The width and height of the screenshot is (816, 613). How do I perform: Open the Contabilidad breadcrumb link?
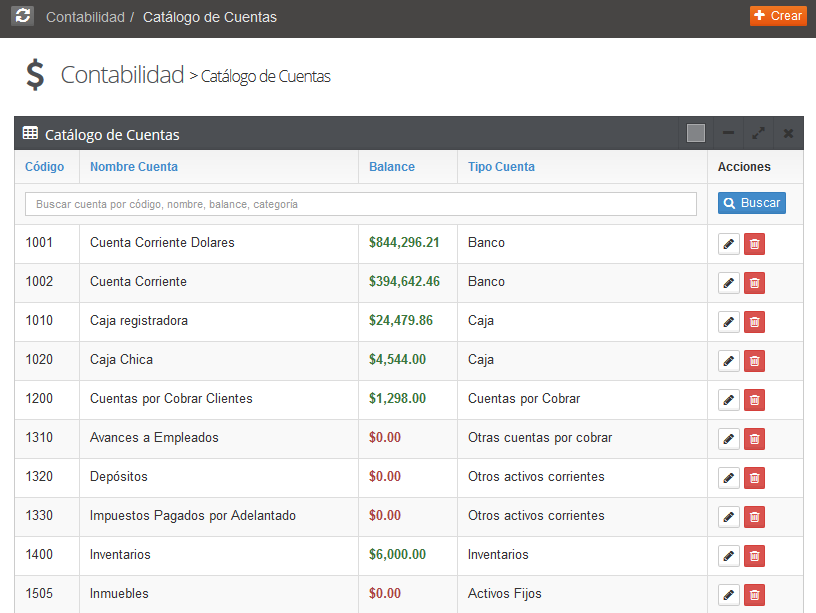click(82, 16)
